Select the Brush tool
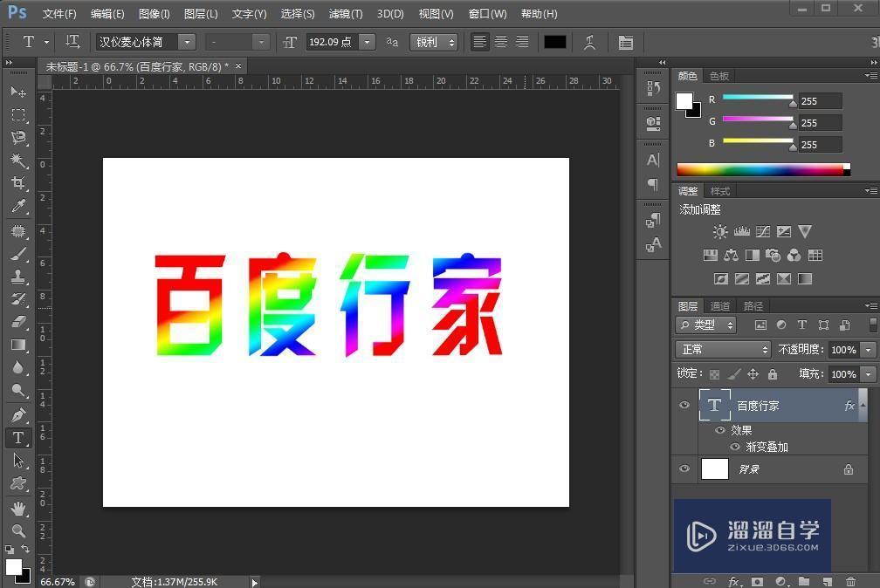Screen dimensions: 880x588 coord(18,254)
